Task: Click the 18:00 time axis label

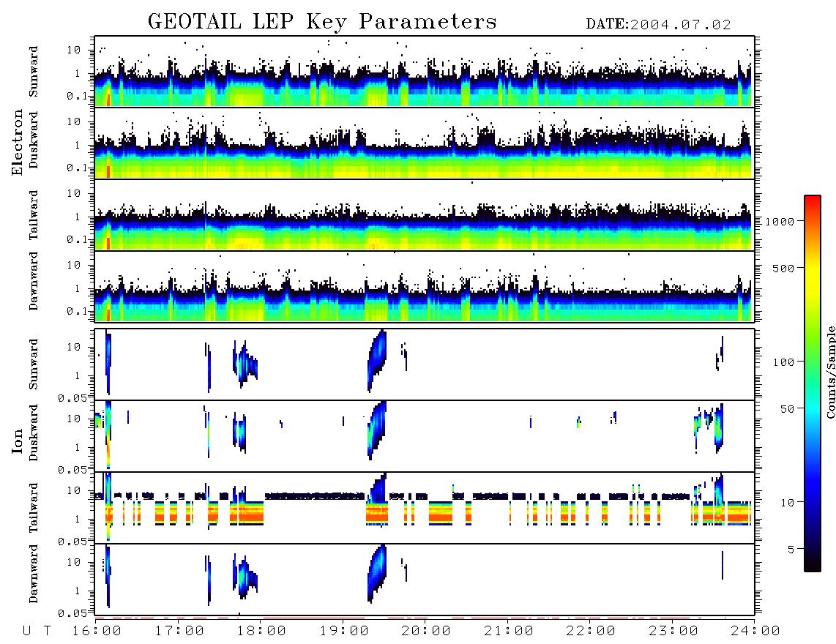Action: (x=261, y=631)
